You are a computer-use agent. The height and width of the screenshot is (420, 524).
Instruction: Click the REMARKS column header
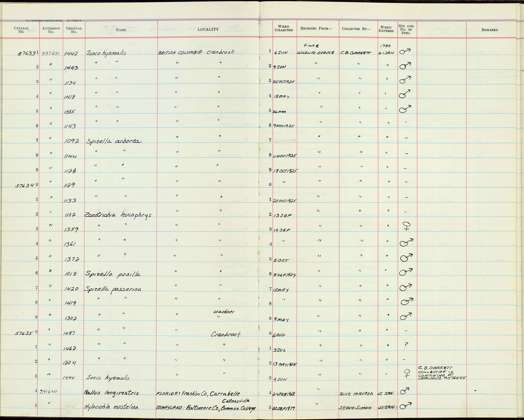pyautogui.click(x=490, y=30)
